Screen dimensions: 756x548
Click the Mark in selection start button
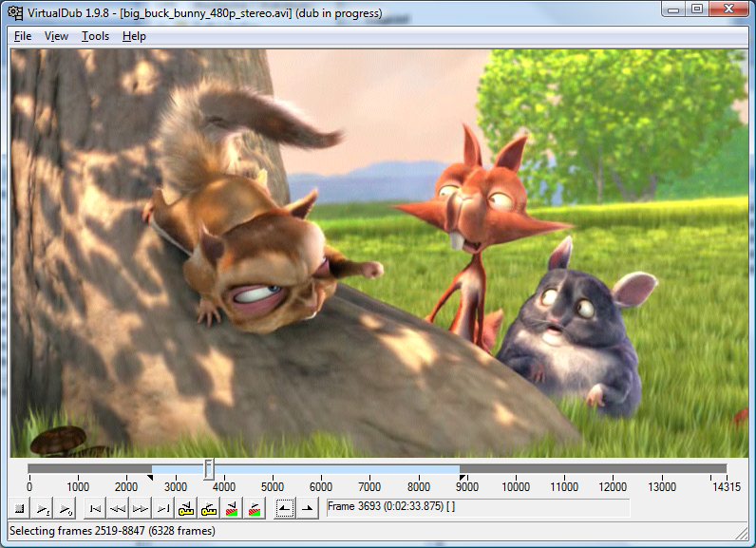click(x=285, y=508)
